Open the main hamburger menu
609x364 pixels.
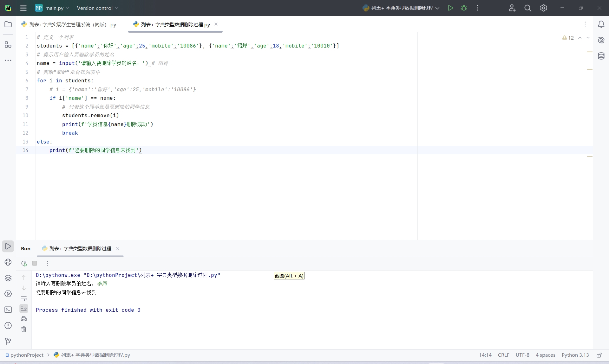pyautogui.click(x=23, y=8)
